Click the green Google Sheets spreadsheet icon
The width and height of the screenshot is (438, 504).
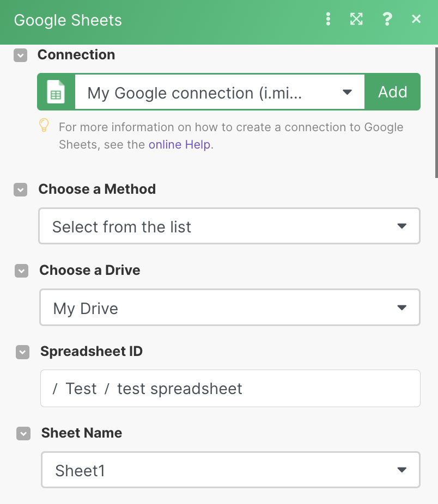(56, 92)
